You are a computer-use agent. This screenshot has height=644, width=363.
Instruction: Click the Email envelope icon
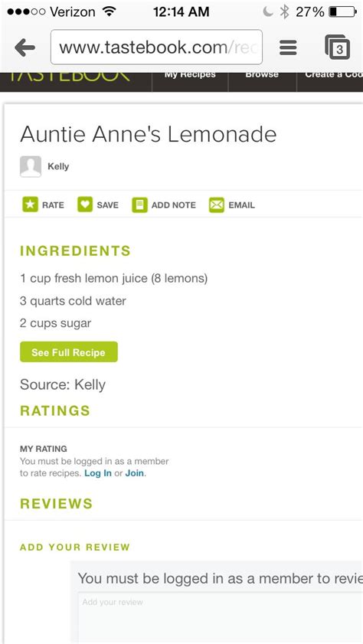click(217, 205)
